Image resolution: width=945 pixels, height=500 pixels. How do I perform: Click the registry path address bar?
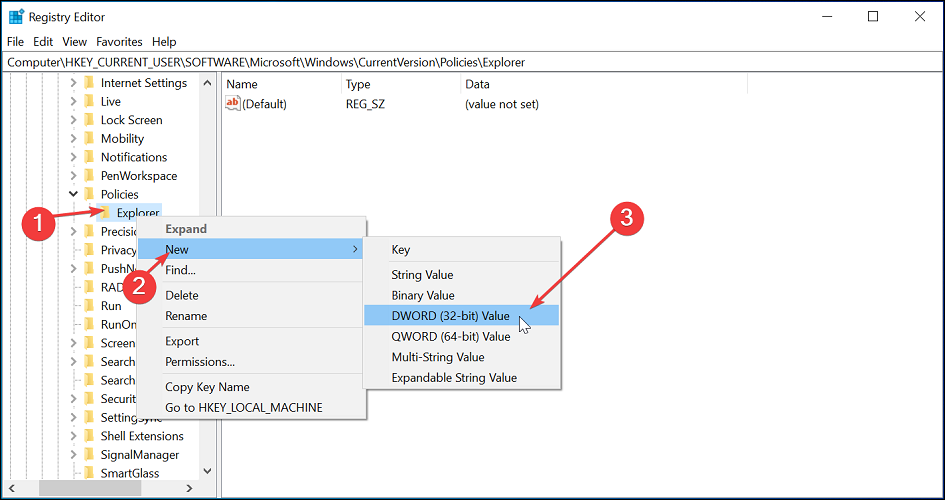[472, 62]
